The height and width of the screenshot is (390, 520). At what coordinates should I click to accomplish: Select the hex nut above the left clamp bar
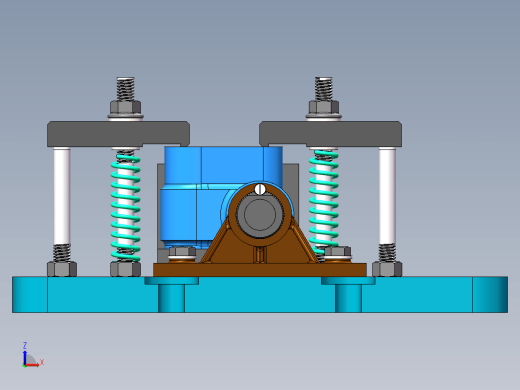coord(125,107)
